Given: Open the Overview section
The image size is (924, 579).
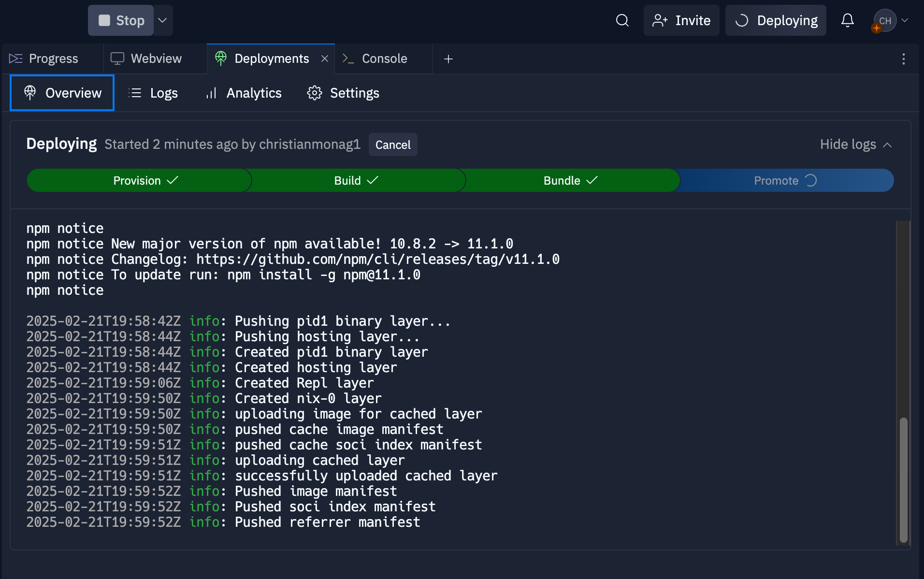Looking at the screenshot, I should [62, 93].
